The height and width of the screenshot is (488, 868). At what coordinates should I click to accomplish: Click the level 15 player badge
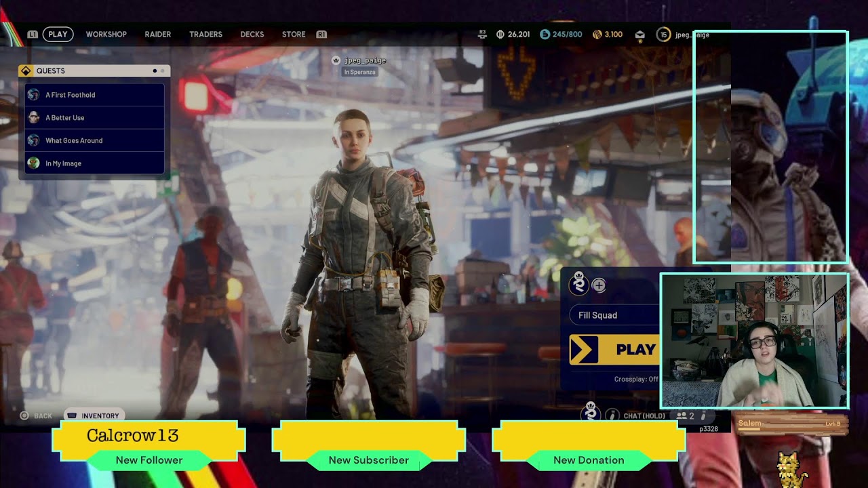coord(663,35)
